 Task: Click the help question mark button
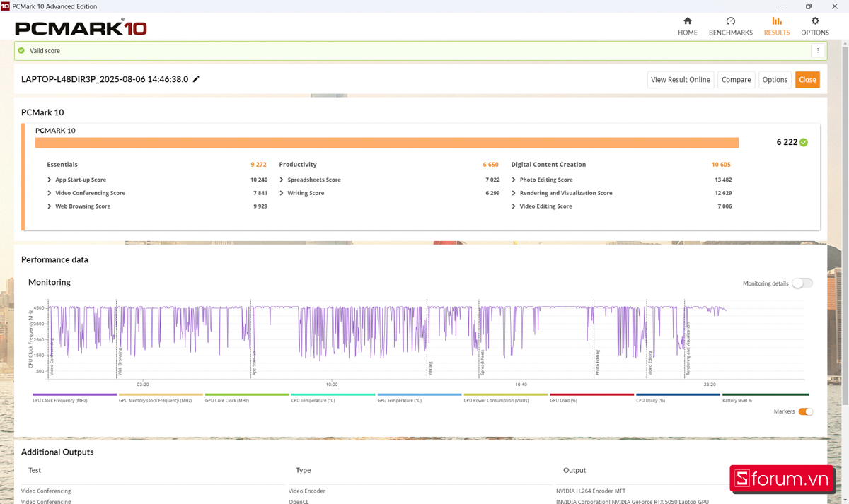(818, 51)
